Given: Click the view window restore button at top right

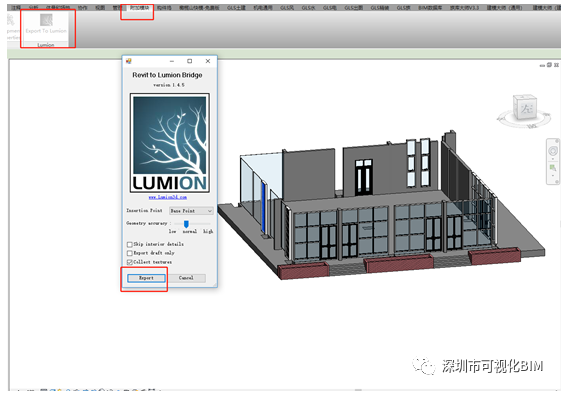Looking at the screenshot, I should (549, 65).
